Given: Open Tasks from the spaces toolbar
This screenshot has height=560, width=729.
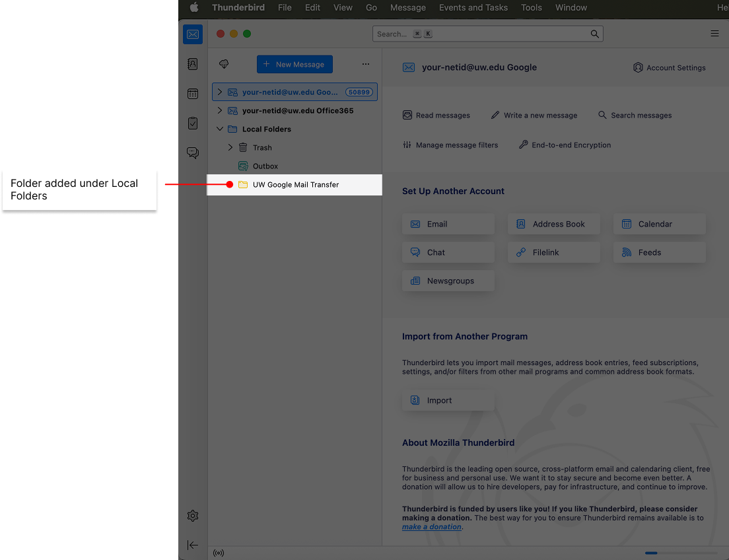Looking at the screenshot, I should (x=193, y=123).
